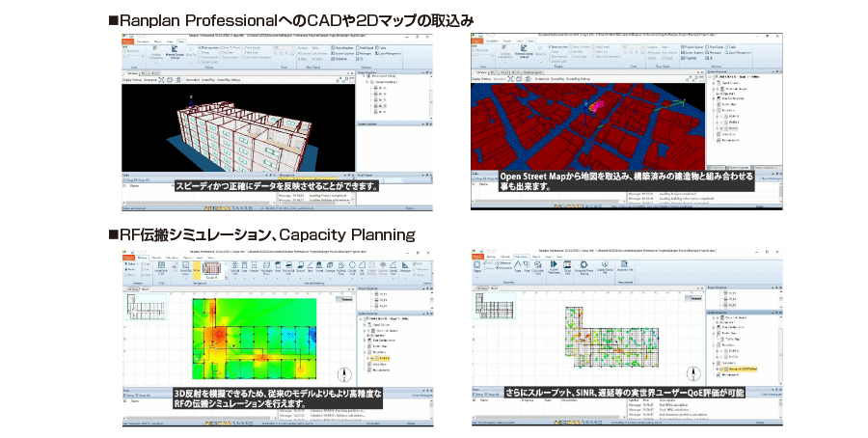
Task: Toggle Project Explorer checkbox in the 3D building window
Action: pyautogui.click(x=332, y=46)
